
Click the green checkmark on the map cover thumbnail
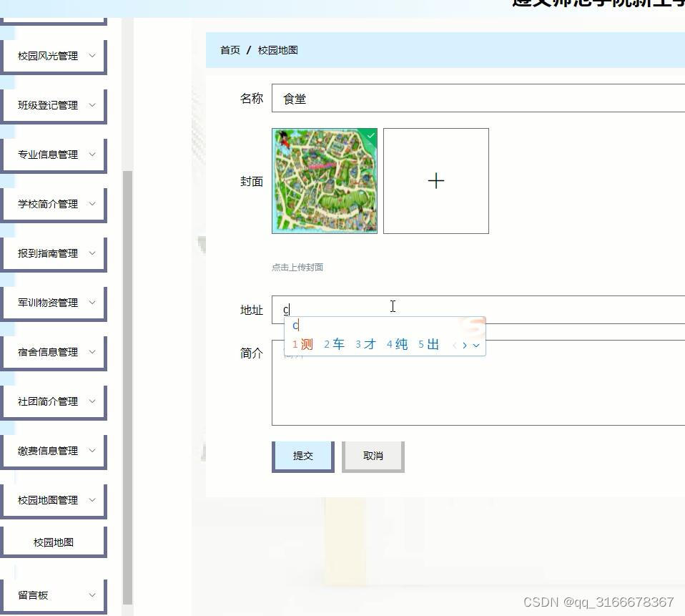coord(370,136)
